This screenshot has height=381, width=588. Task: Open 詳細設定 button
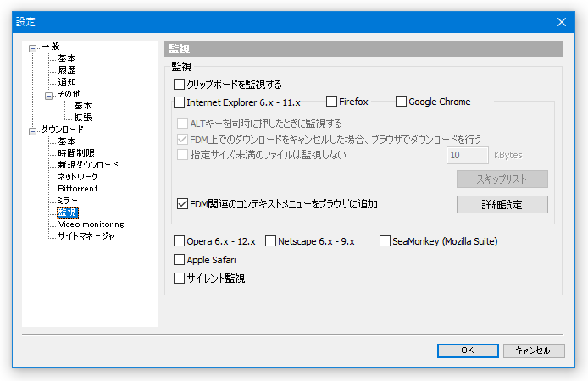(x=502, y=205)
